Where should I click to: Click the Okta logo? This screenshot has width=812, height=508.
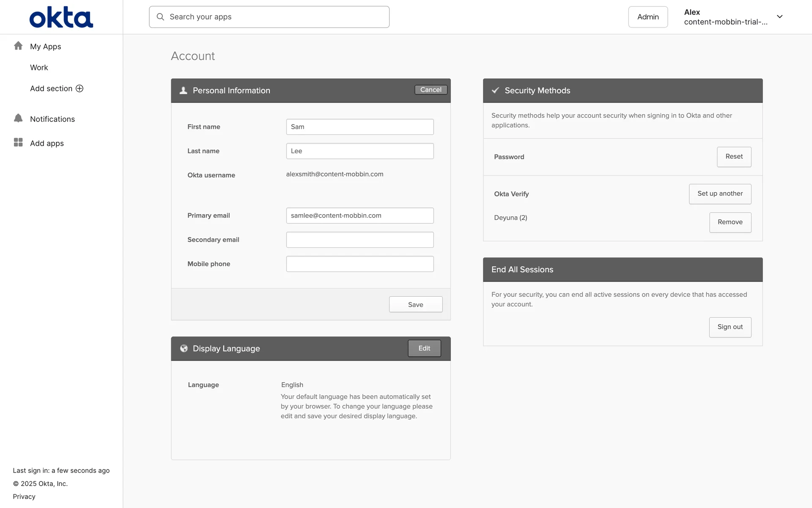tap(61, 17)
